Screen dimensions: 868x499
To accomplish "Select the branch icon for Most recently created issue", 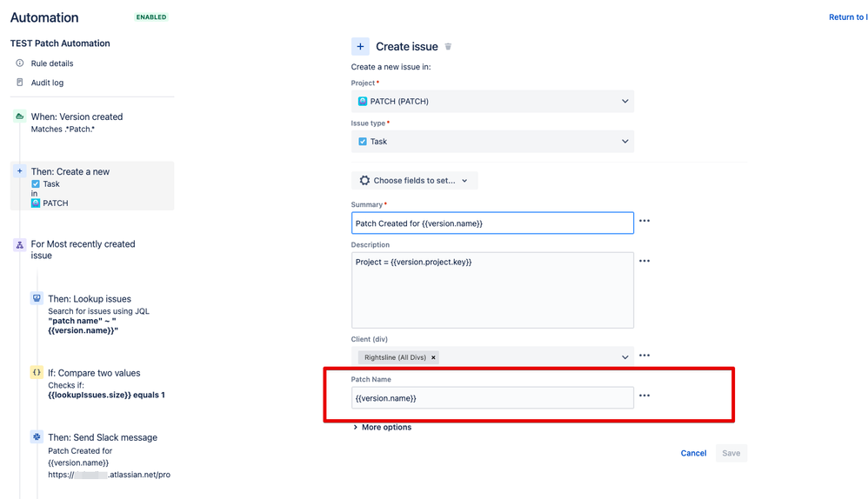I will 20,244.
